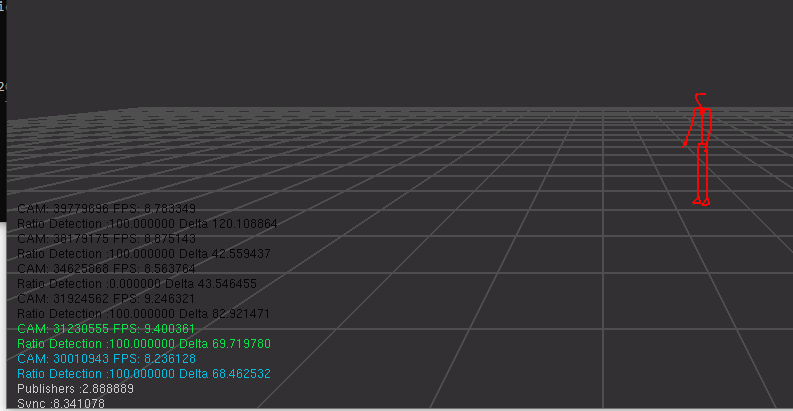Select the green Ratio Detection Delta 69.719780 line
Image resolution: width=793 pixels, height=411 pixels.
(x=143, y=343)
